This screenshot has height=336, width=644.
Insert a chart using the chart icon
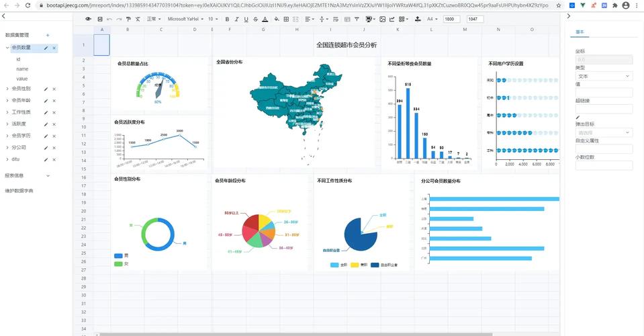(392, 19)
